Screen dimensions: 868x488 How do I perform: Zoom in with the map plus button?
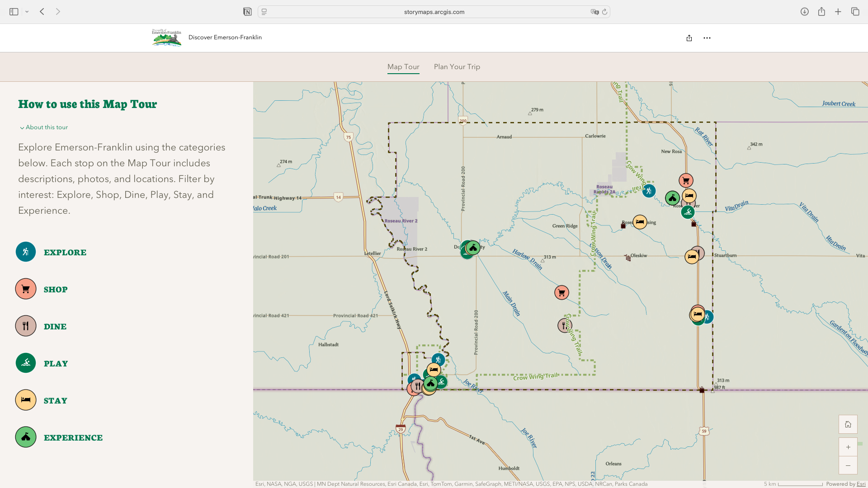click(848, 447)
